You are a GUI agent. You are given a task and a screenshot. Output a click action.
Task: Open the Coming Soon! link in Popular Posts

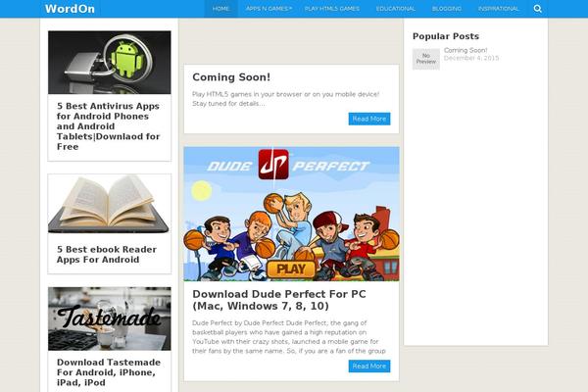465,50
